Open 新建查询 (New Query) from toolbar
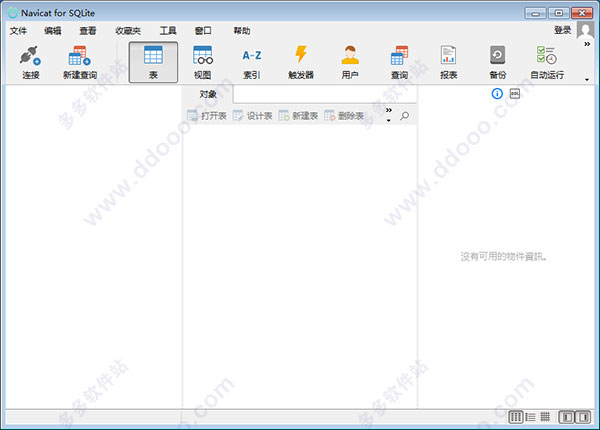This screenshot has width=600, height=430. click(80, 62)
